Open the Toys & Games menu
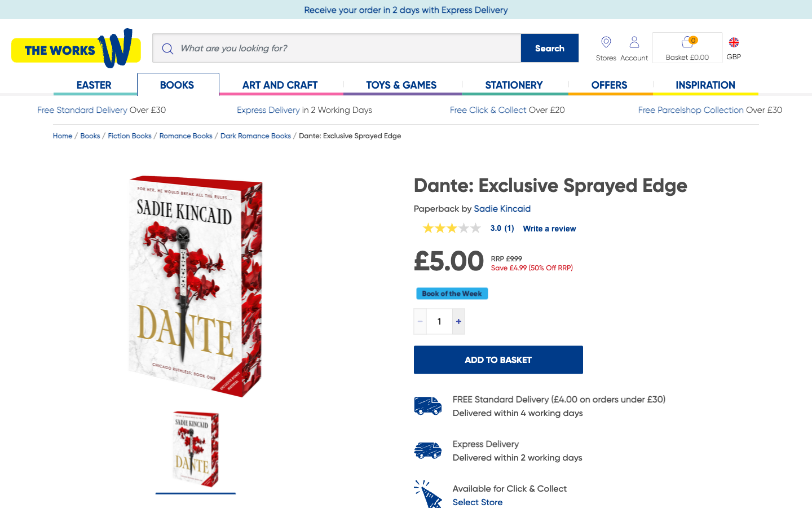Image resolution: width=812 pixels, height=508 pixels. coord(401,85)
